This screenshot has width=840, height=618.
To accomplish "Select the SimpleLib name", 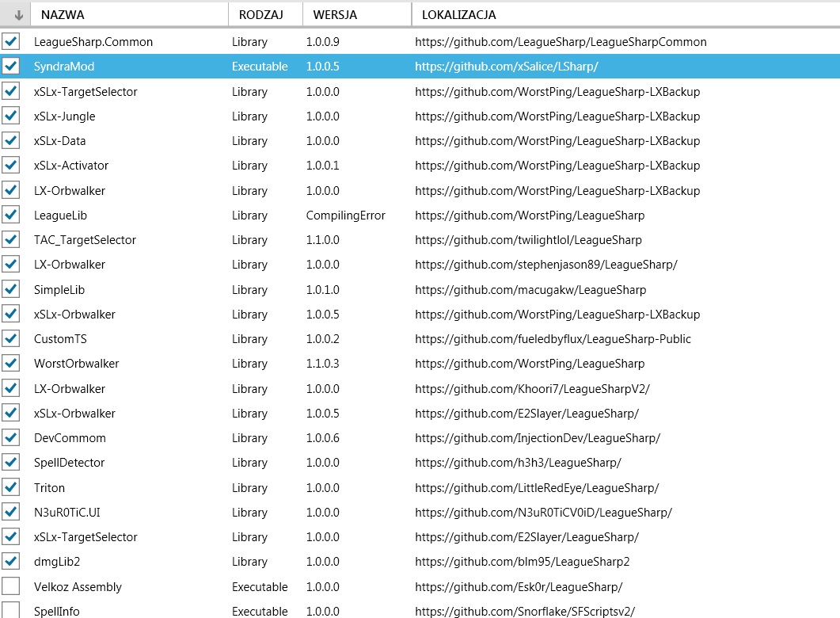I will [x=59, y=290].
